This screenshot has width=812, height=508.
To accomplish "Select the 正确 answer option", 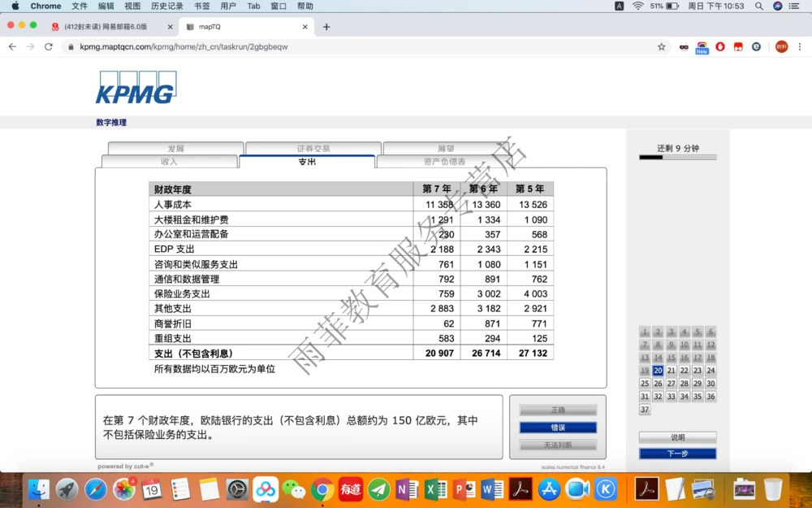I will [x=557, y=410].
